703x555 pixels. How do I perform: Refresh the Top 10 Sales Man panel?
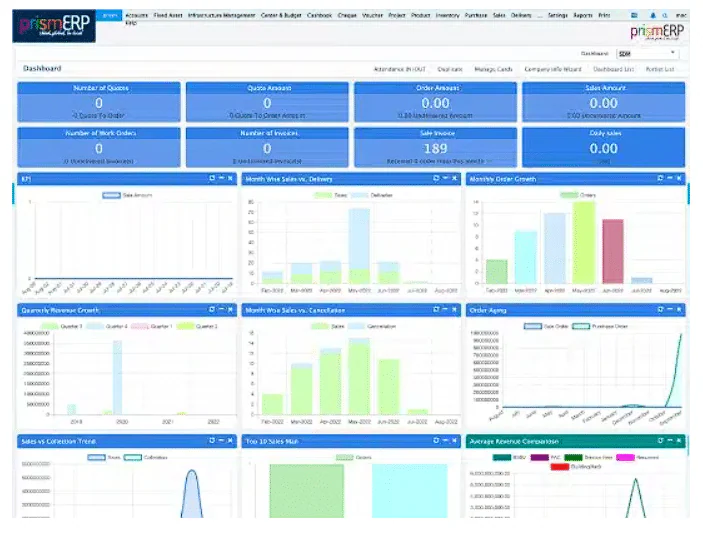point(436,441)
